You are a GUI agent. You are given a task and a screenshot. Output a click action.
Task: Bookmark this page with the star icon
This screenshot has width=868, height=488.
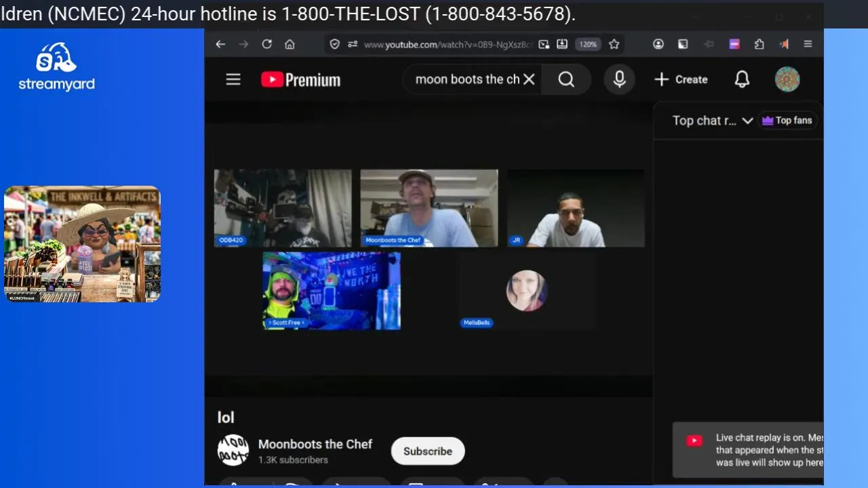coord(614,44)
